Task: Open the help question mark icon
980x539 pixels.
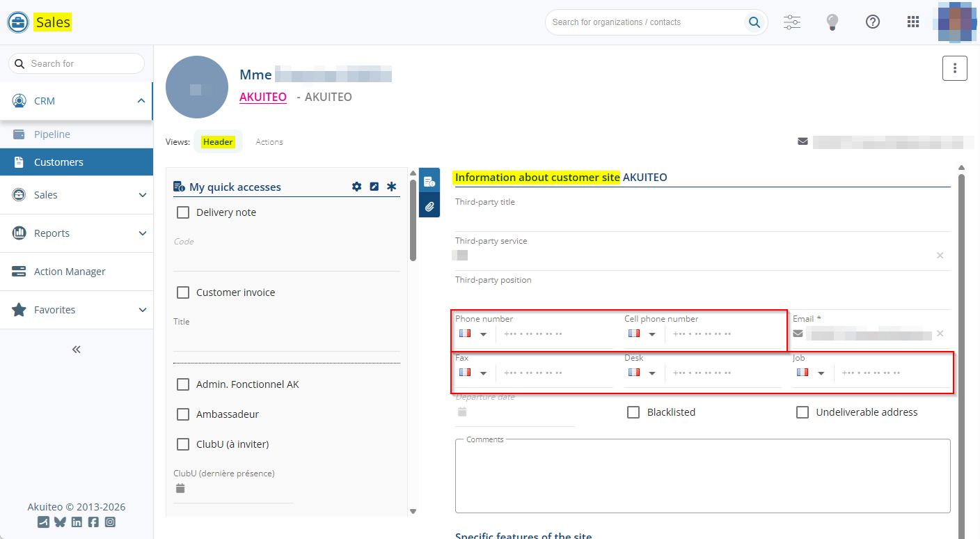Action: pyautogui.click(x=872, y=22)
